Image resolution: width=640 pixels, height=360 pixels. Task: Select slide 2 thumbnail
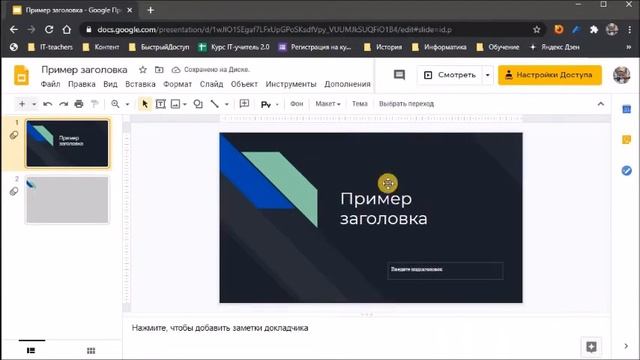(67, 200)
